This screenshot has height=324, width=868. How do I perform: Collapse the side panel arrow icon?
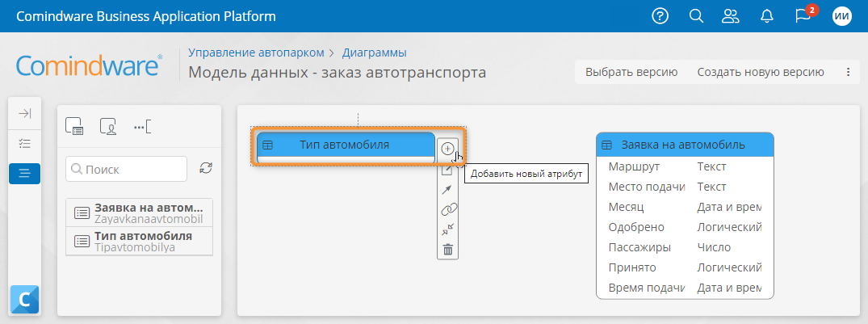pyautogui.click(x=24, y=114)
